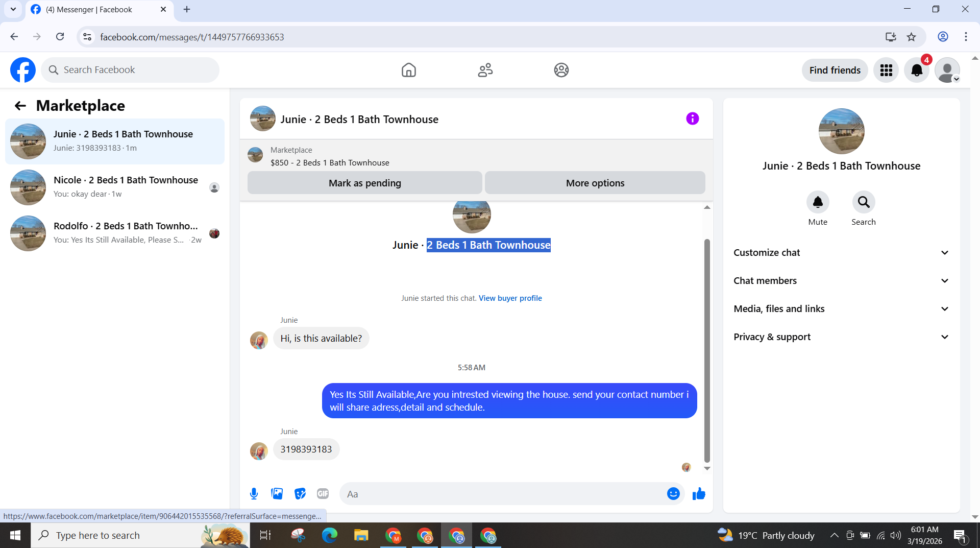Click the chat scrollbar thumb
Viewport: 980px width, 548px height.
[707, 351]
